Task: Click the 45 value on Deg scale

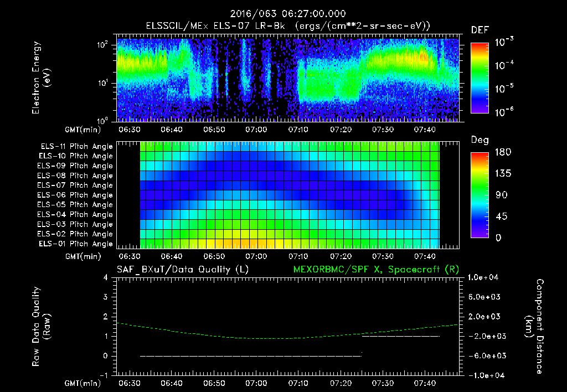Action: [502, 216]
